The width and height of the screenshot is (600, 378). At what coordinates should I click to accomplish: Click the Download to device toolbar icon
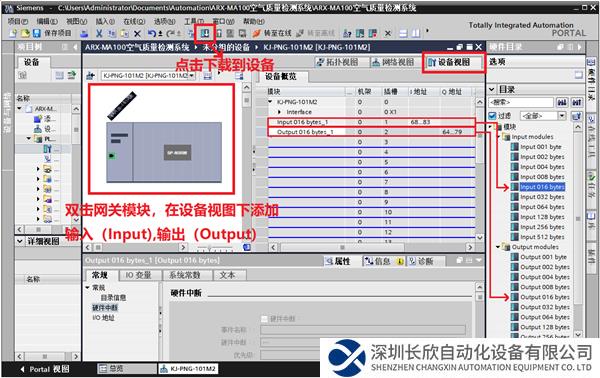205,33
